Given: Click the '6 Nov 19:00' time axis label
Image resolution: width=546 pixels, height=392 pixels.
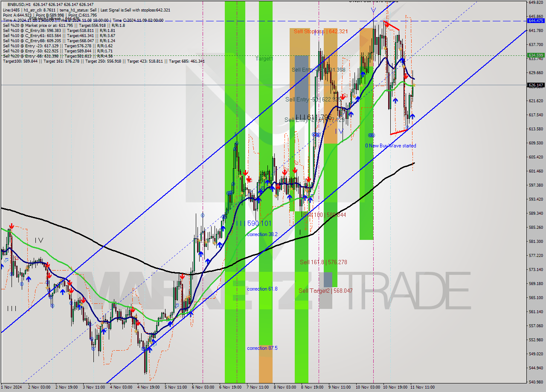Looking at the screenshot, I should pyautogui.click(x=230, y=388).
